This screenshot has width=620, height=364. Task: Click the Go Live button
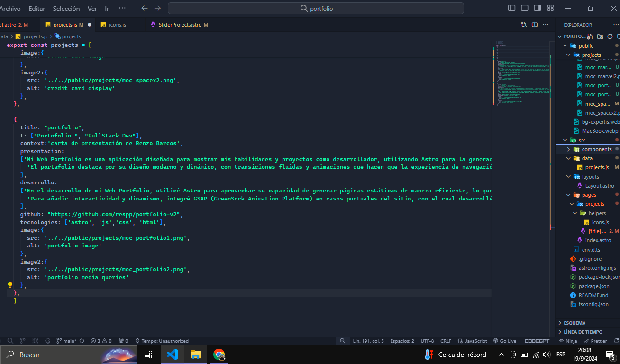tap(505, 341)
